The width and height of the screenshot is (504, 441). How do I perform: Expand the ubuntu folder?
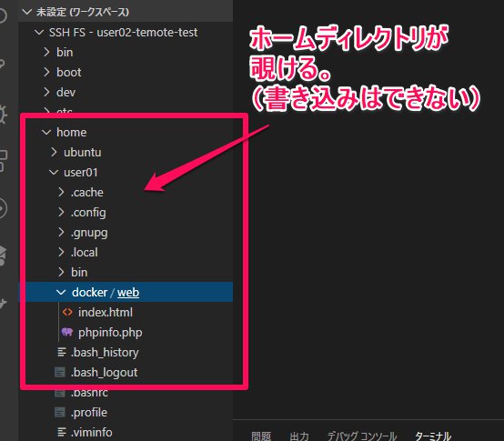click(54, 152)
